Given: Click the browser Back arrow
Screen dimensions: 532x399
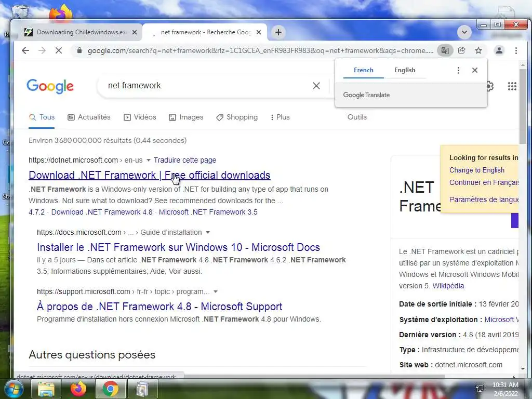Looking at the screenshot, I should point(25,50).
